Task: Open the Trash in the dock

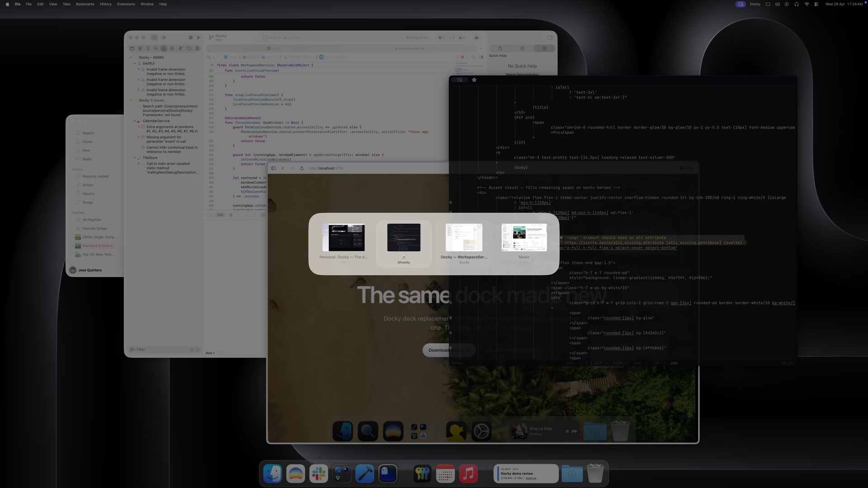Action: [595, 474]
